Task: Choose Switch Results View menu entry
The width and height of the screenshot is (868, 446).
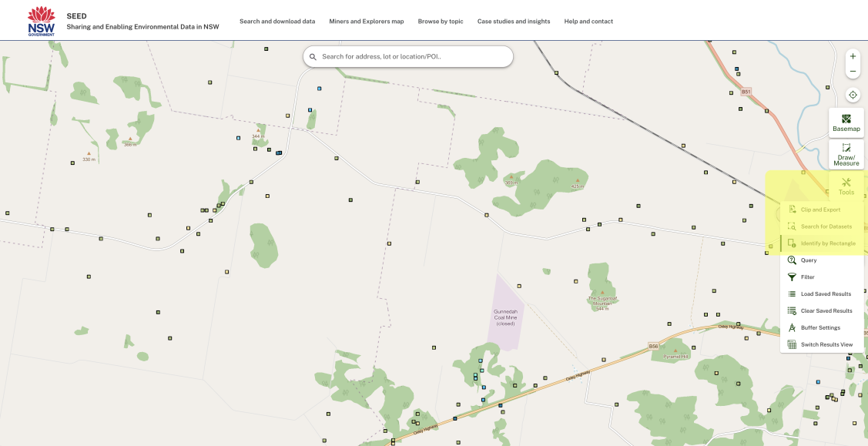Action: 822,345
